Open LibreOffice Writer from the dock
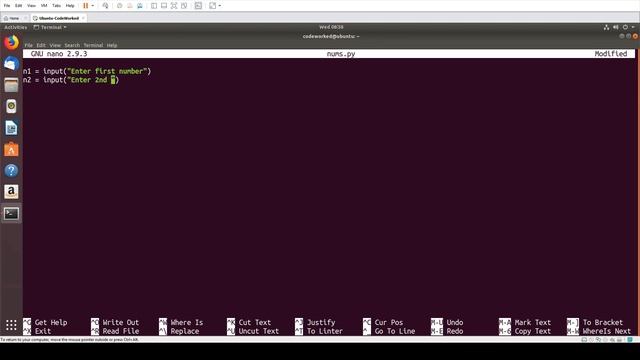 [x=11, y=128]
